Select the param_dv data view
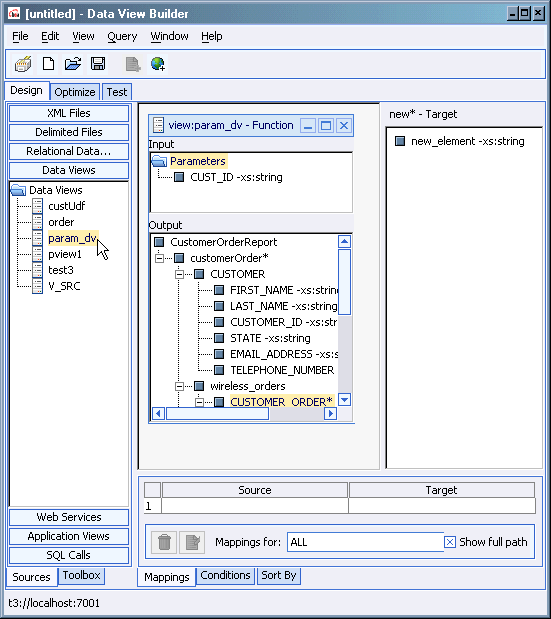 pos(72,238)
